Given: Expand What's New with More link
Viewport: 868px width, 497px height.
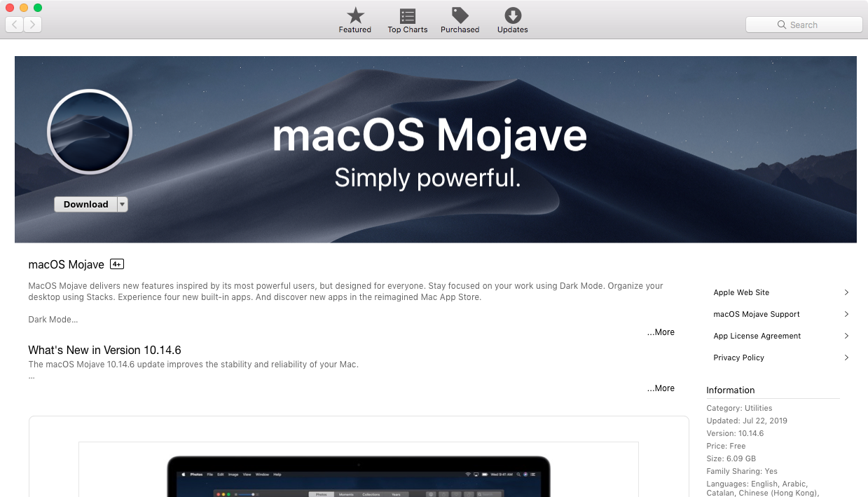Looking at the screenshot, I should 661,388.
